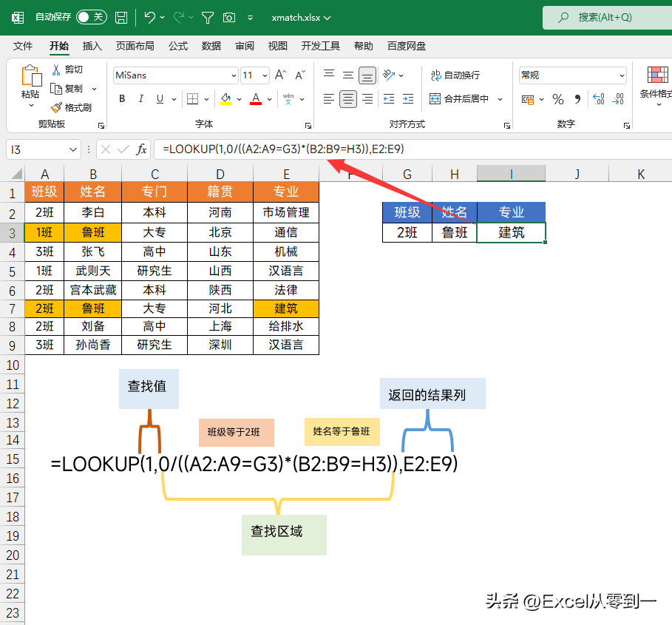Toggle Underline formatting

[160, 99]
